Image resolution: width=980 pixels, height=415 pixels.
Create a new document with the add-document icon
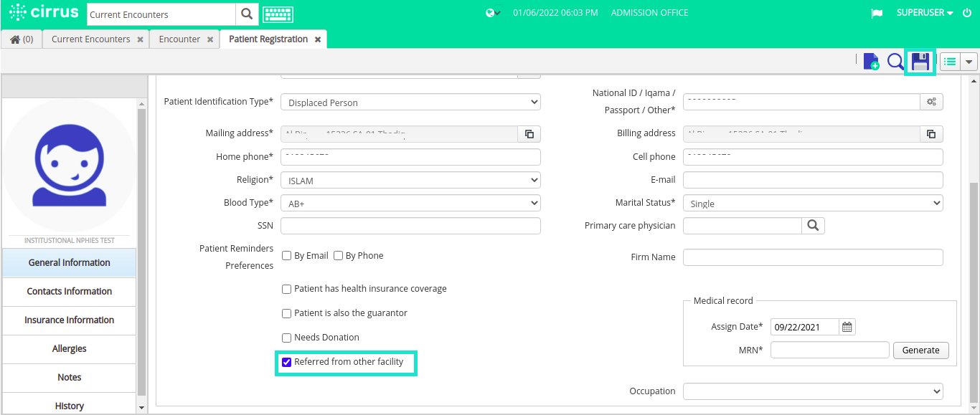pyautogui.click(x=871, y=62)
